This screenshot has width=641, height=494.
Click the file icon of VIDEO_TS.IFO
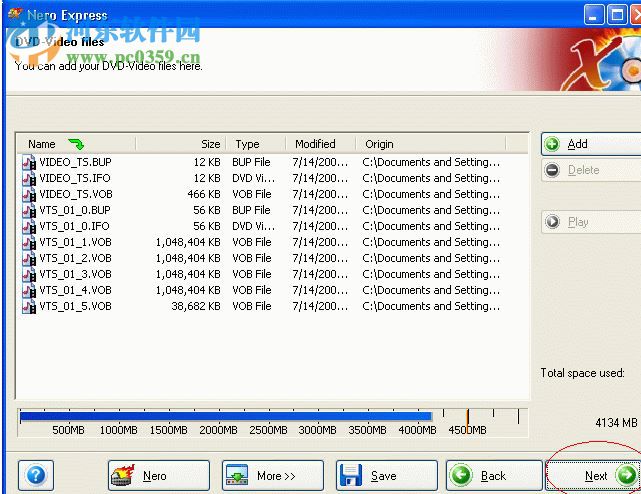29,178
